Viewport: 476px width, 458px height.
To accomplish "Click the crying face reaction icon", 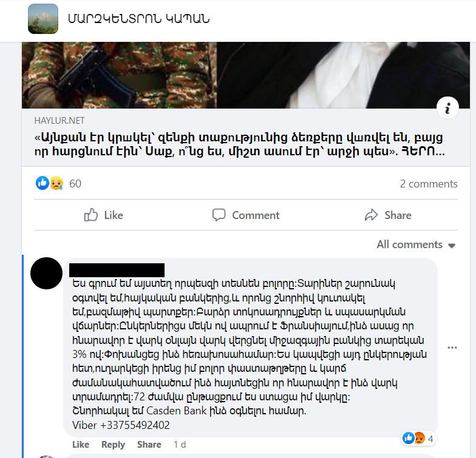I will (x=56, y=183).
